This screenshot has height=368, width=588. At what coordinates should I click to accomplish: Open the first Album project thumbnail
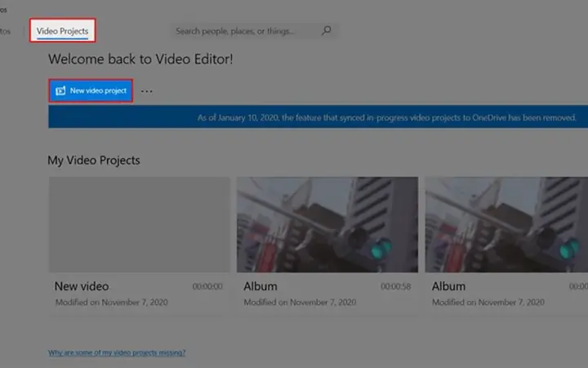[x=327, y=225]
